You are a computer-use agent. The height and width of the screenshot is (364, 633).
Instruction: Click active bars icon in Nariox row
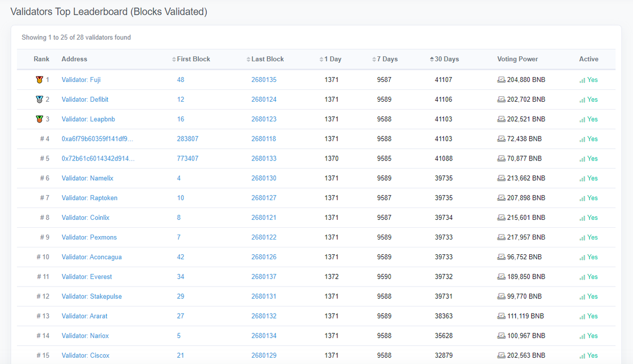583,336
